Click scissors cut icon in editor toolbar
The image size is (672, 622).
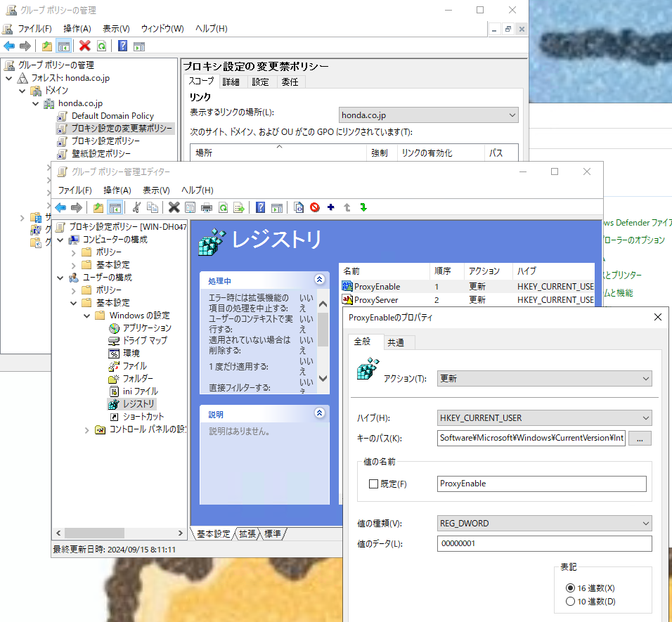[136, 208]
